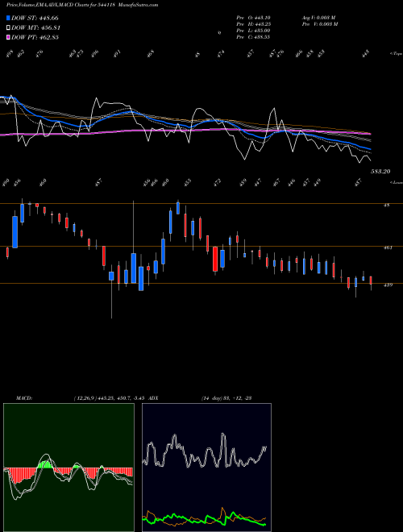Click the 'Pre O: 443.10' value
This screenshot has height=532, width=403.
click(253, 18)
